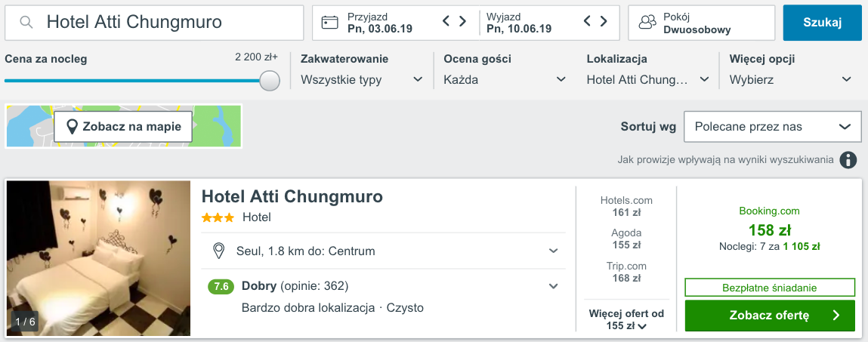Screen dimensions: 868x342
Task: Click the info icon about commissions
Action: pyautogui.click(x=848, y=160)
